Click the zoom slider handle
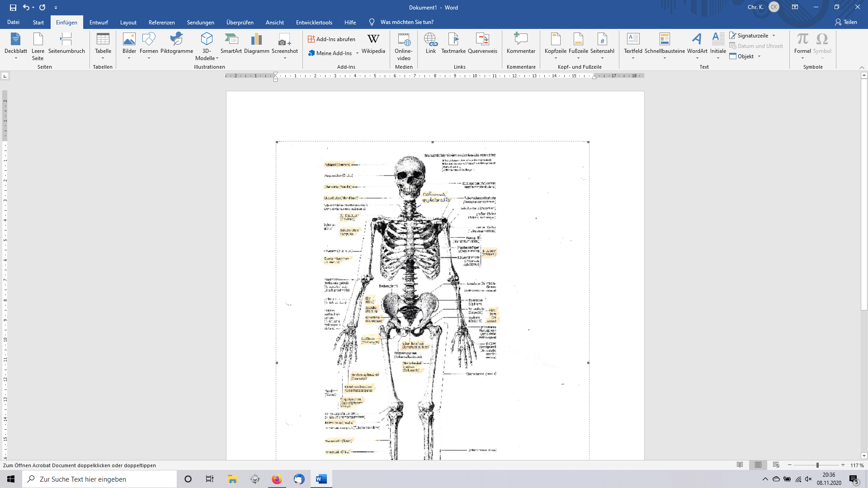Screen dimensions: 868x488 click(817, 465)
